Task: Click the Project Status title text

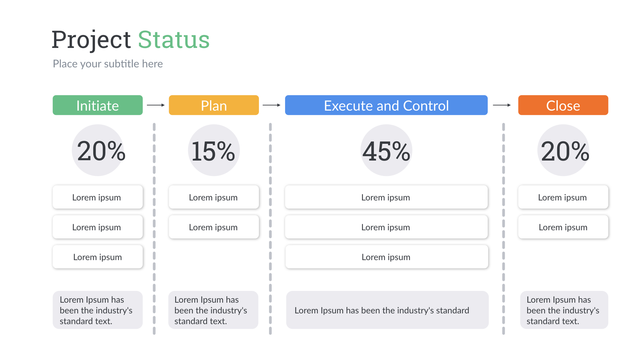Action: [x=131, y=40]
